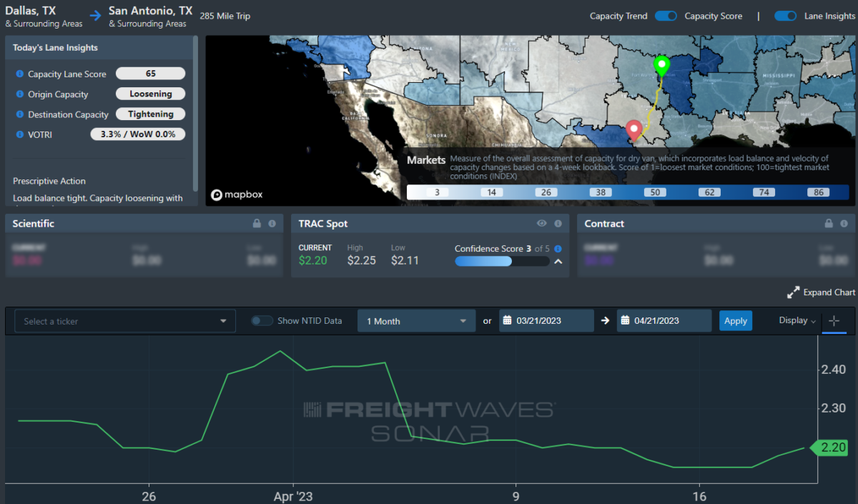Click the Apply button
Image resolution: width=858 pixels, height=504 pixels.
pyautogui.click(x=736, y=321)
